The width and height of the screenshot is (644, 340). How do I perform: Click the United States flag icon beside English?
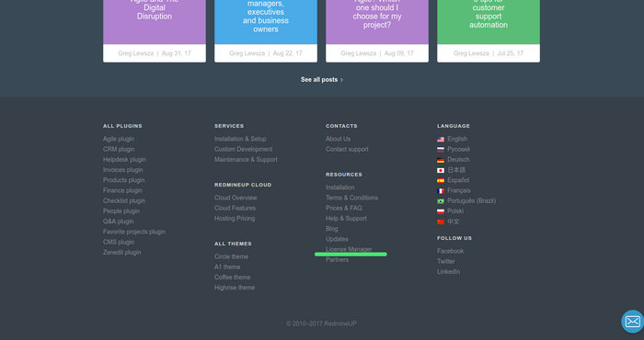(441, 140)
